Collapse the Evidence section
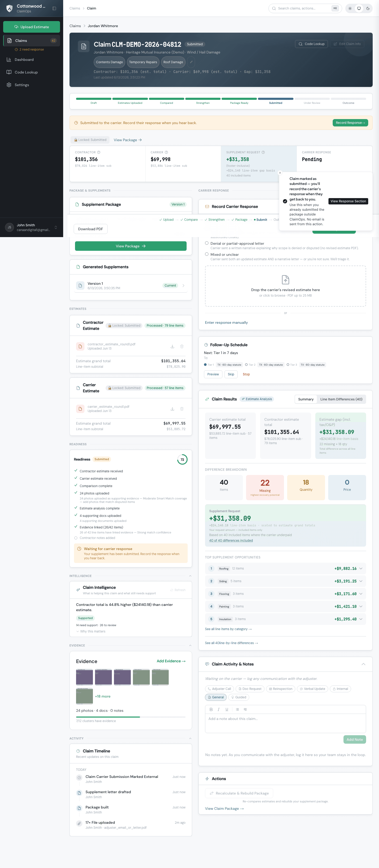The width and height of the screenshot is (379, 868). [190, 646]
